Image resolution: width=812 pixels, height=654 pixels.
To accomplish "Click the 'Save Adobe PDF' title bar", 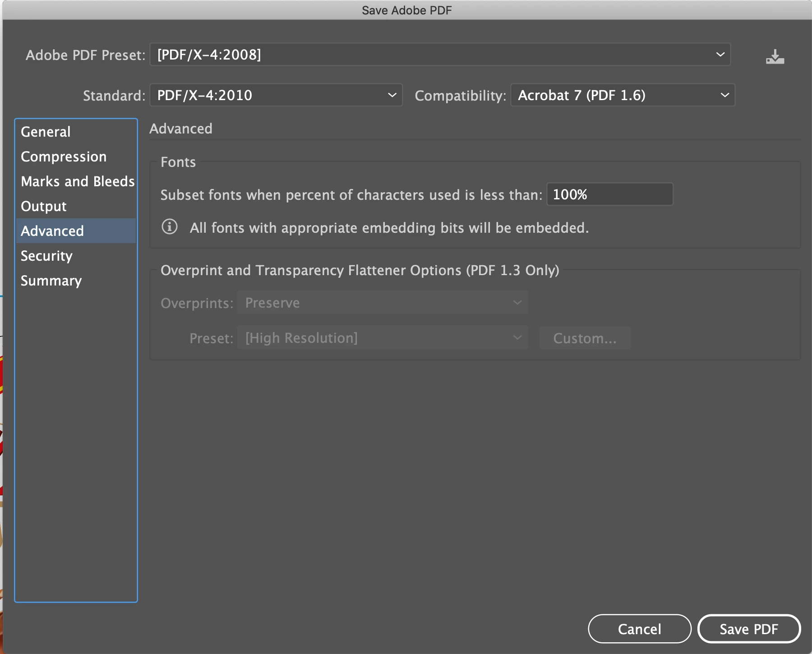I will click(407, 10).
